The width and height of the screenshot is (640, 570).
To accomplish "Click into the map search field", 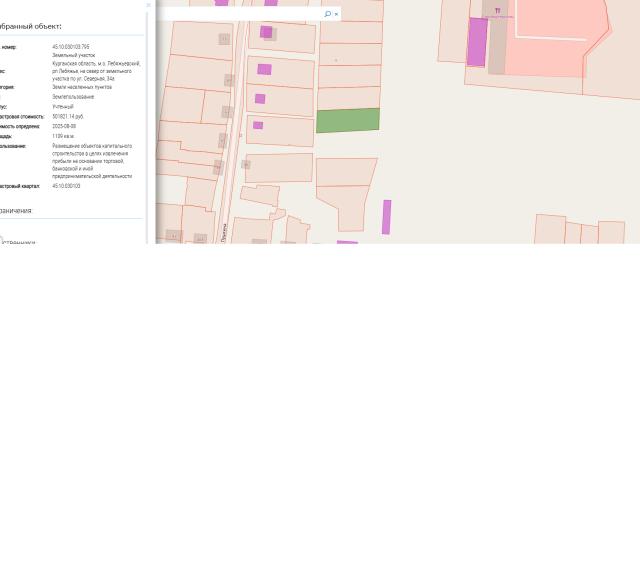I will click(x=240, y=14).
